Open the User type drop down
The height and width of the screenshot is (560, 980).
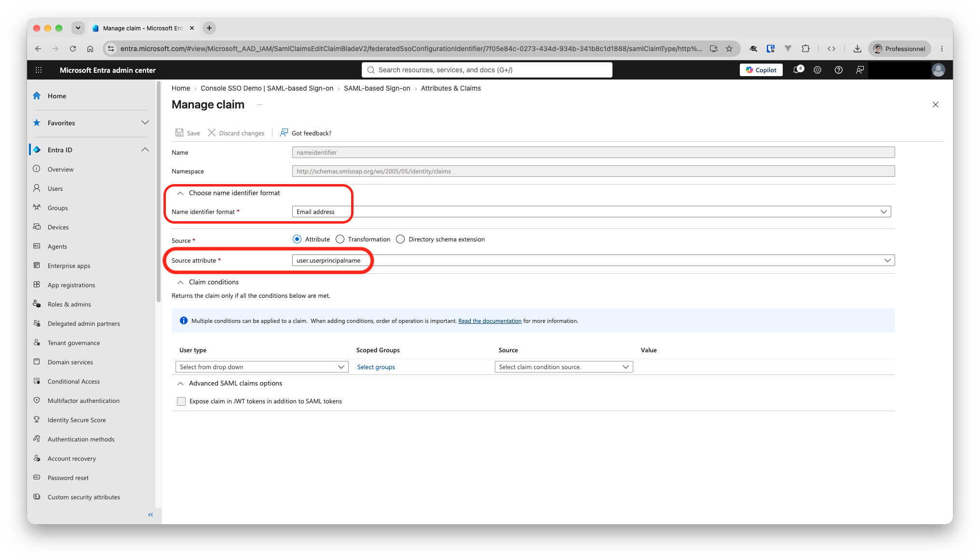262,367
